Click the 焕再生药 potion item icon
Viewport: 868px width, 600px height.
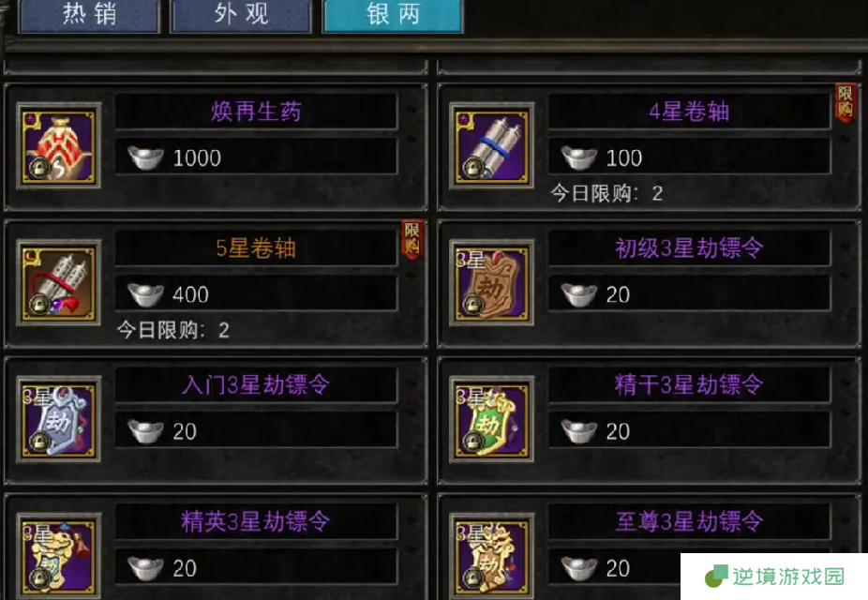pyautogui.click(x=59, y=145)
